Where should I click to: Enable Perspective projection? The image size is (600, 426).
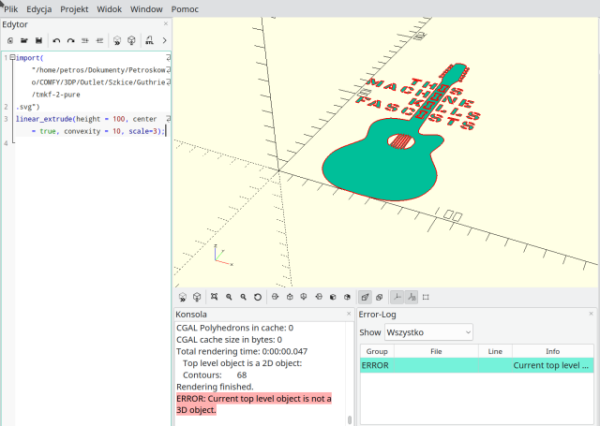pos(365,297)
